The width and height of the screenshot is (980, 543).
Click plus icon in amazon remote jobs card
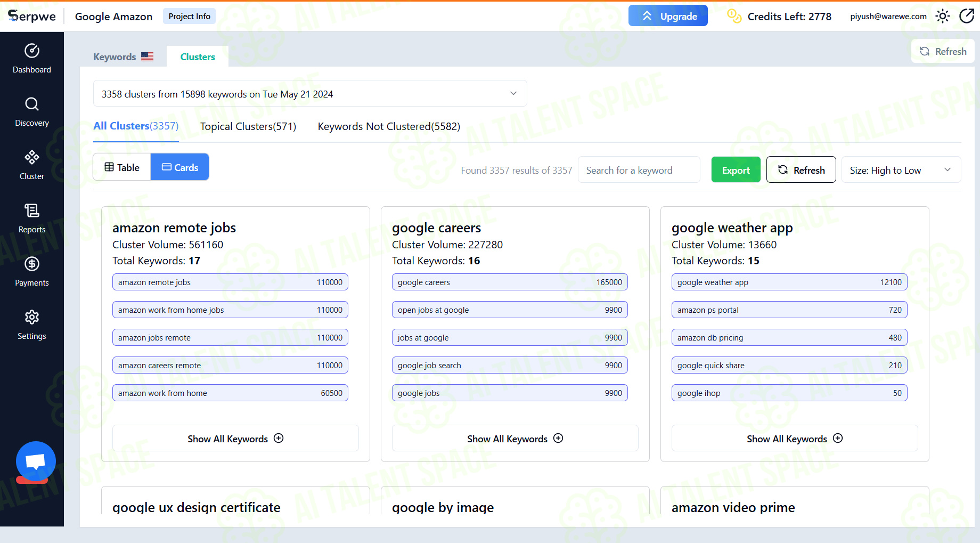pyautogui.click(x=279, y=438)
